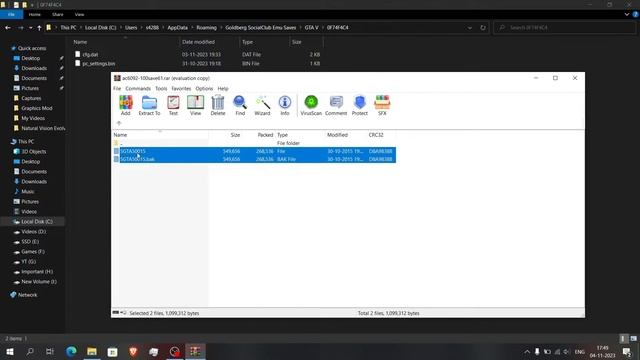Image resolution: width=640 pixels, height=360 pixels.
Task: Click the Extract To toolbar icon
Action: click(149, 105)
